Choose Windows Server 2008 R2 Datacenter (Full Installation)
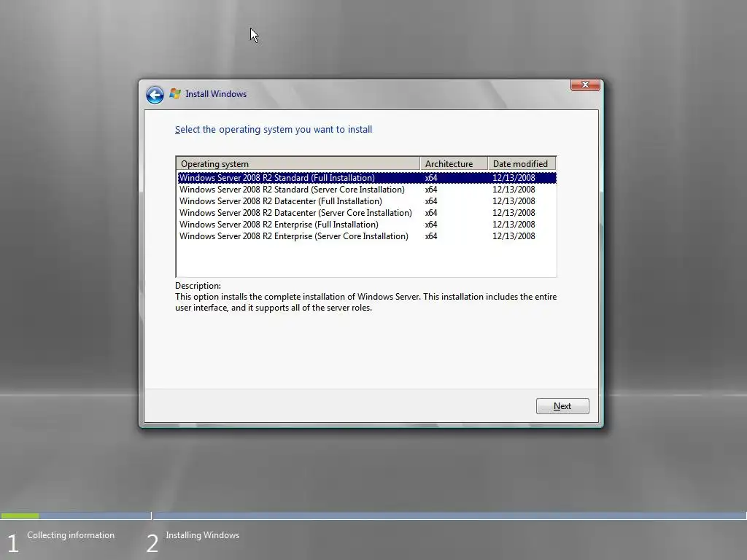This screenshot has width=747, height=560. click(x=367, y=201)
